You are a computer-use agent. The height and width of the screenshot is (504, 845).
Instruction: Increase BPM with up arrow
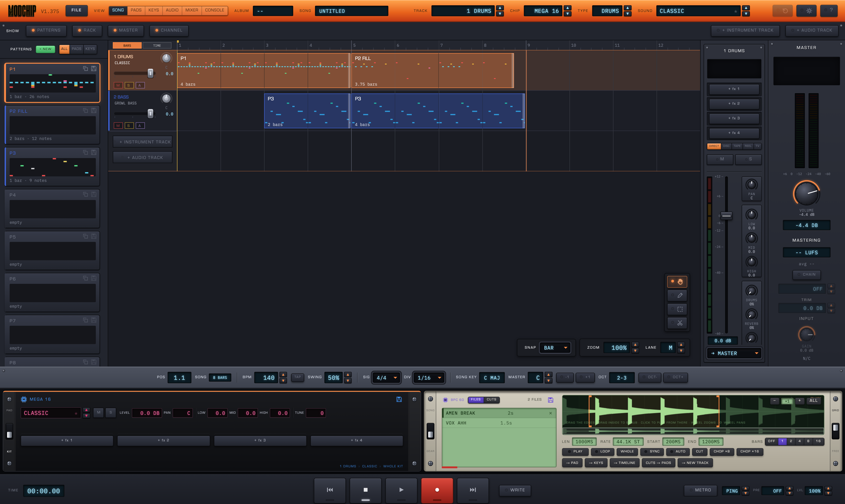tap(283, 375)
